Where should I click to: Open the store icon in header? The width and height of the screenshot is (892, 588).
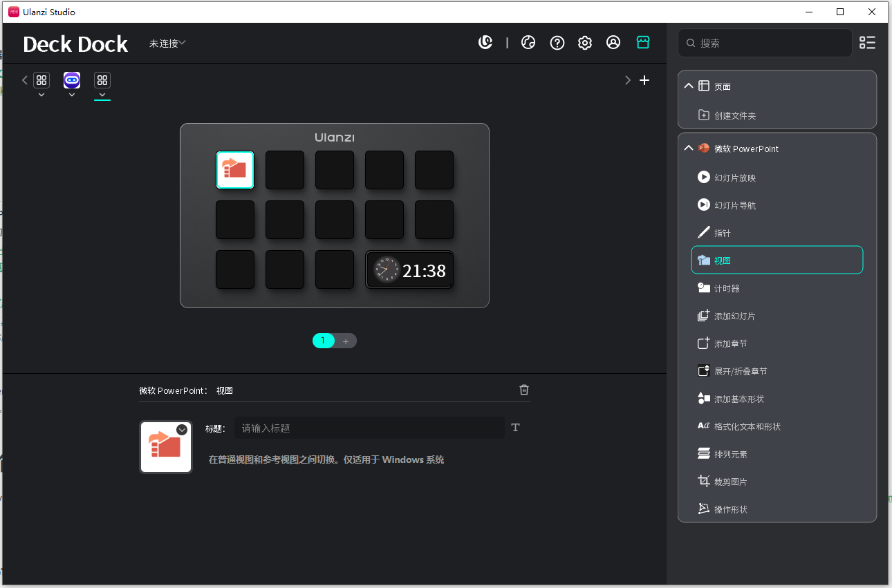point(643,43)
